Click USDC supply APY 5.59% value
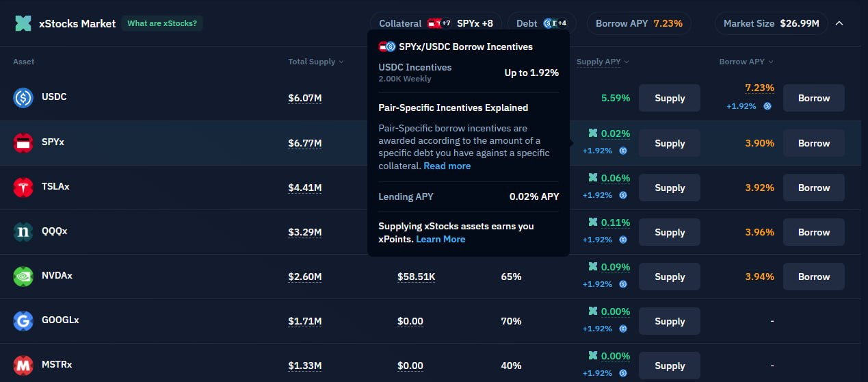This screenshot has height=382, width=868. click(616, 98)
